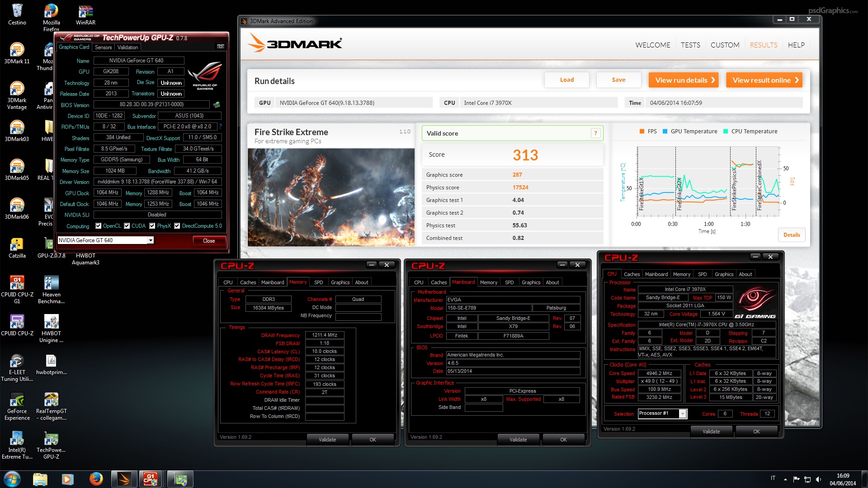Launch the 3DMark03 desktop shortcut
Screen dimensions: 868x488
17,131
